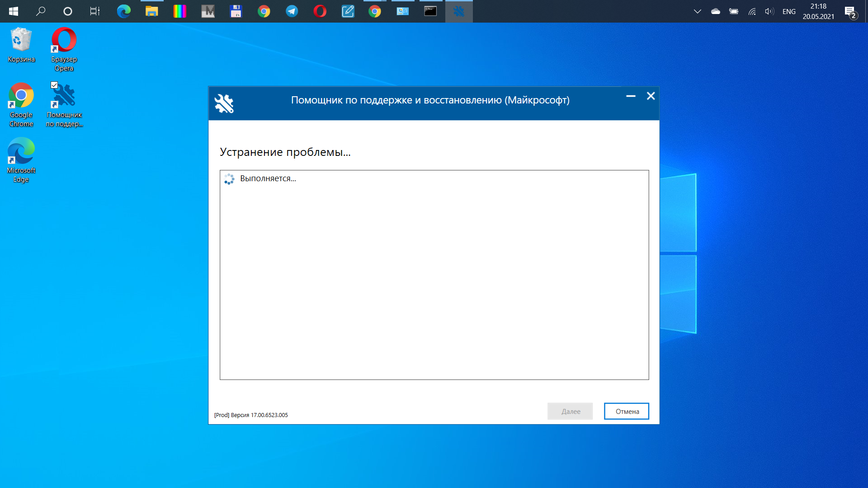Switch to the command prompt taskbar window

coord(430,11)
